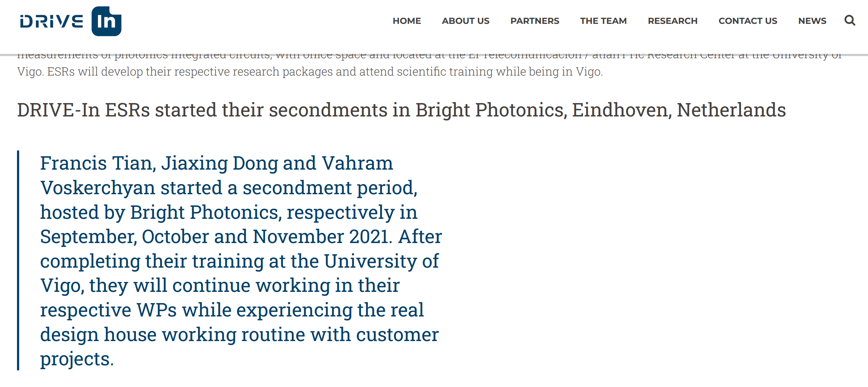Click the word "projects." ending the quote

(x=77, y=359)
